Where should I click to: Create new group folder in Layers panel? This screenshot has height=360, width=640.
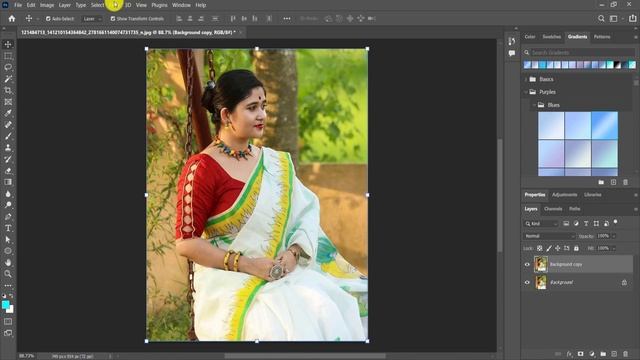[603, 354]
